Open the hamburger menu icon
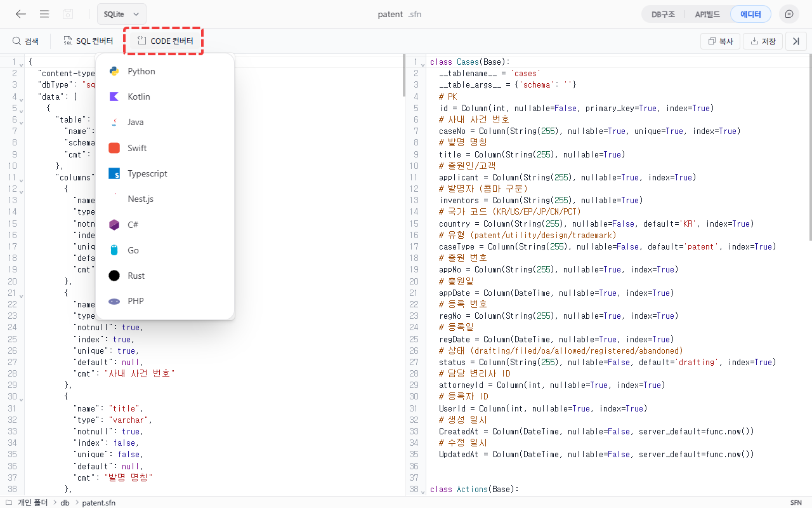The image size is (812, 508). (x=44, y=14)
